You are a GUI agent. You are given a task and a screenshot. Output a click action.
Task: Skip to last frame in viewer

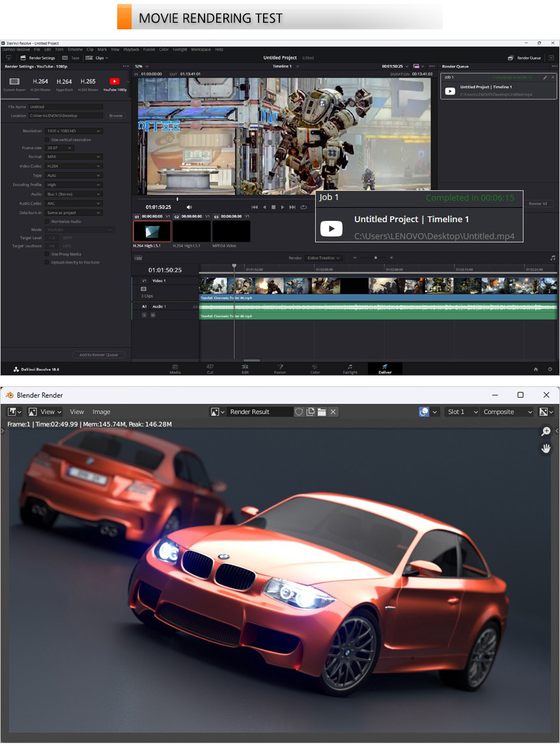coord(292,207)
